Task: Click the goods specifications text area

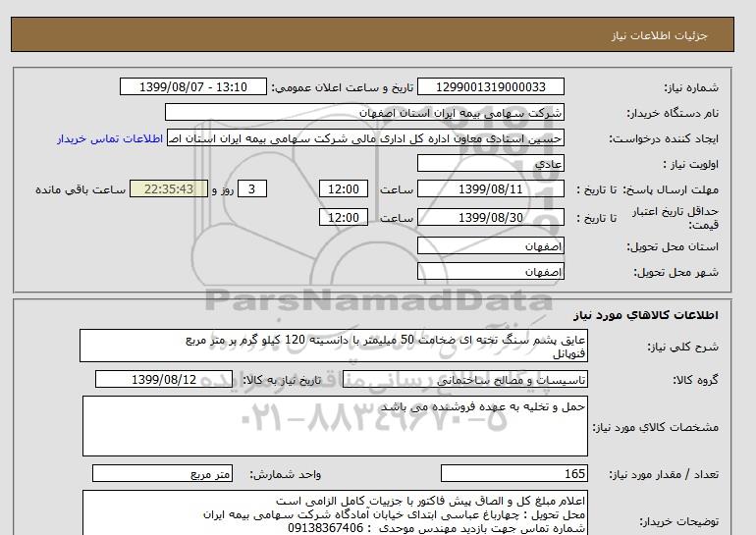Action: tap(335, 426)
